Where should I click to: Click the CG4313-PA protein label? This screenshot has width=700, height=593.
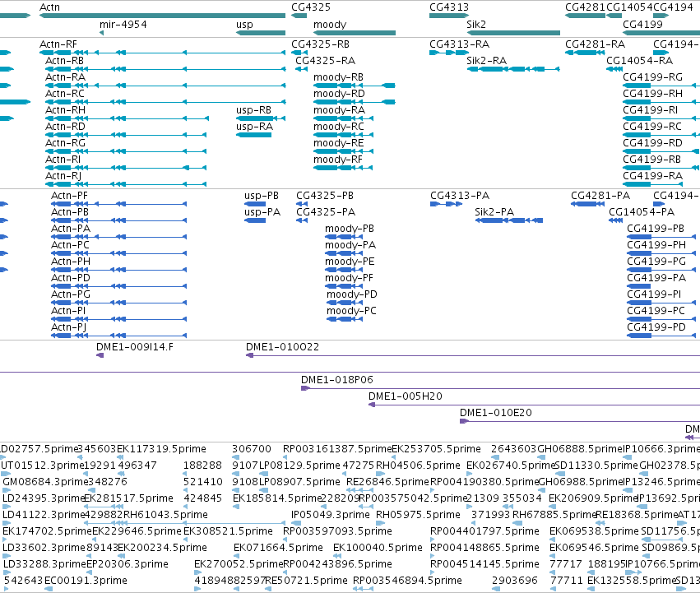pyautogui.click(x=460, y=196)
